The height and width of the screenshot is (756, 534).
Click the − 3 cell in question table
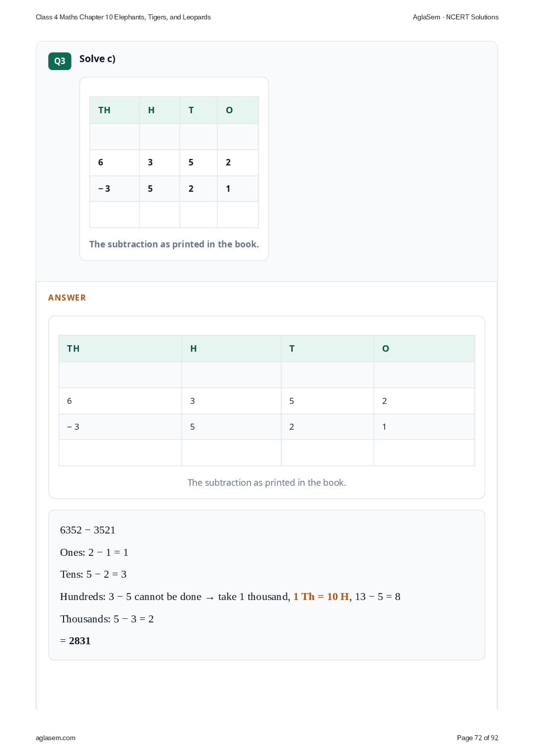point(115,189)
